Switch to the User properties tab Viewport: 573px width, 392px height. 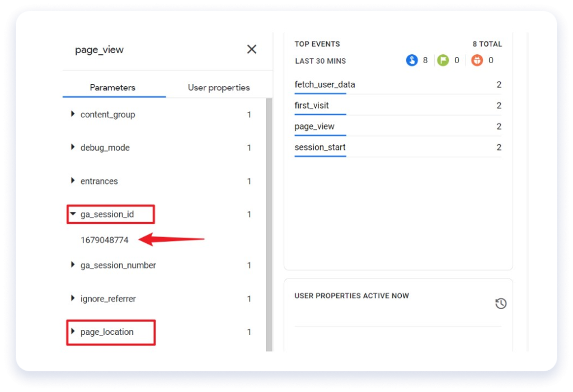coord(218,87)
